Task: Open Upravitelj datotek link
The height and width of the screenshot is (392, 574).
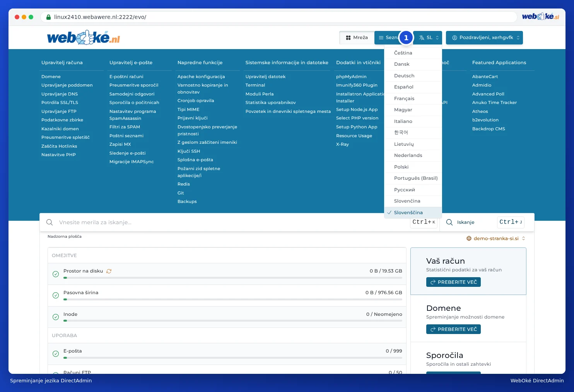Action: (265, 77)
